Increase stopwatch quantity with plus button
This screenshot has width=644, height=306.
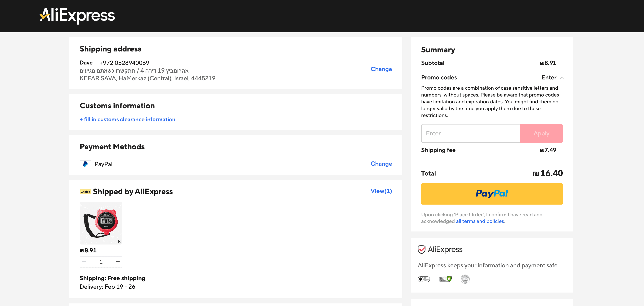[117, 262]
